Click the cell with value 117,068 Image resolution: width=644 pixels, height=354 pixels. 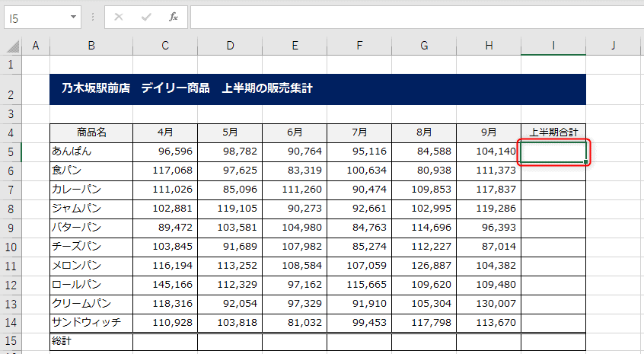pos(165,171)
